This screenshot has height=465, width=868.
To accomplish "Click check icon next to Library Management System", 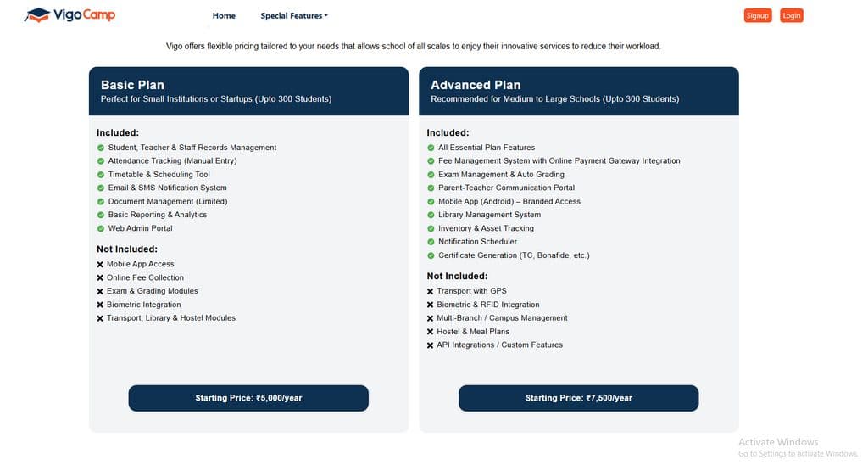I will pos(431,215).
